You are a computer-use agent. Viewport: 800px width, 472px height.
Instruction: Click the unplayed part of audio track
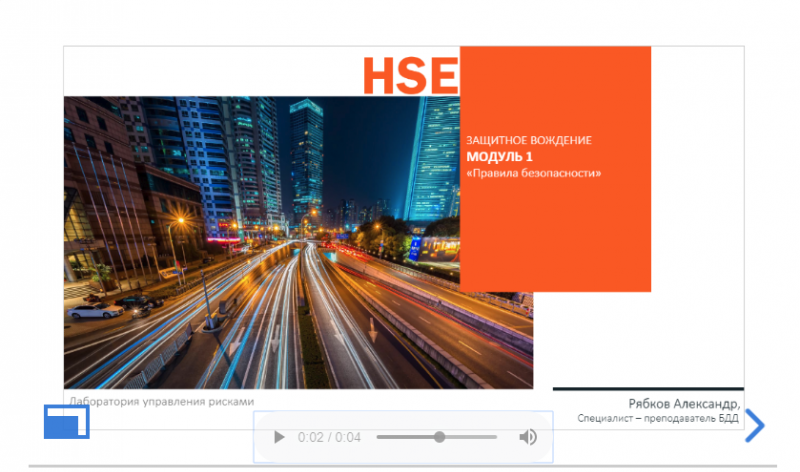coord(470,437)
